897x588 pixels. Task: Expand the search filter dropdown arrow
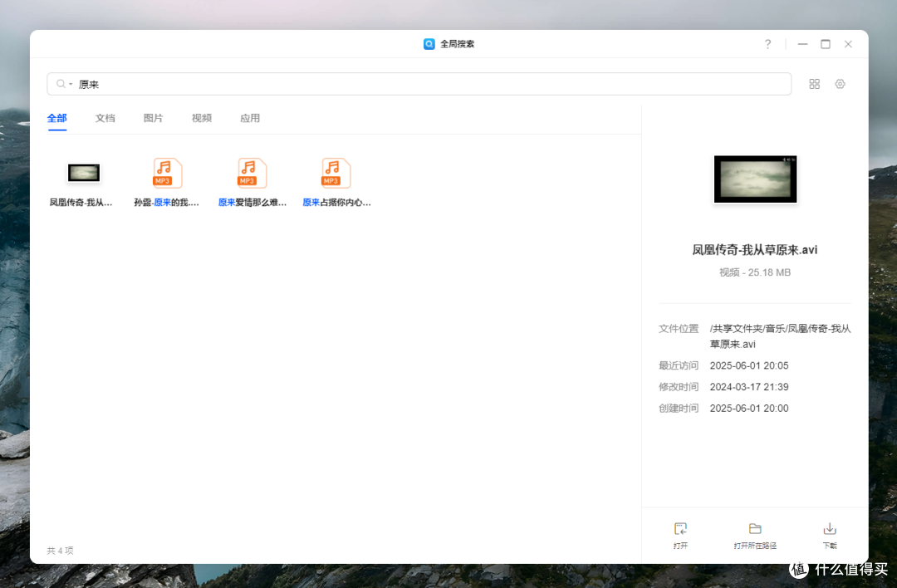pyautogui.click(x=71, y=85)
